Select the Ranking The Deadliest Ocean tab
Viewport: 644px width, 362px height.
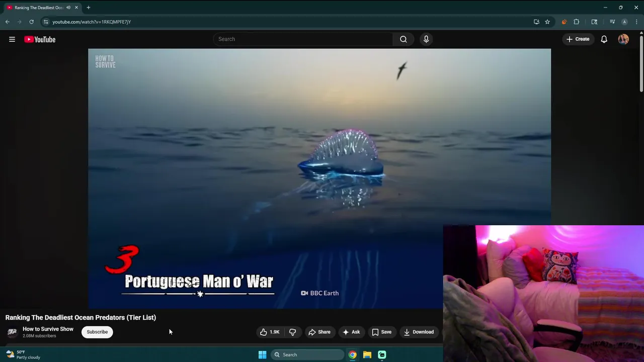click(x=39, y=8)
